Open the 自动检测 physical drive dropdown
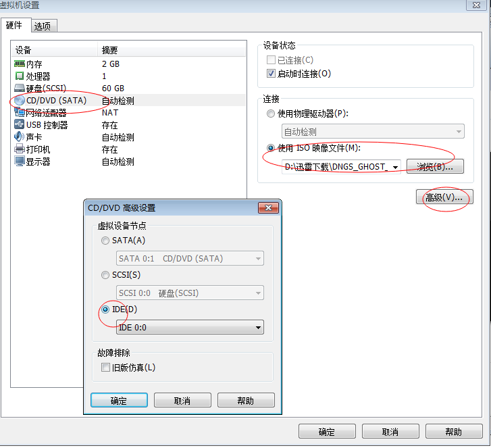The image size is (491, 448). (x=373, y=132)
